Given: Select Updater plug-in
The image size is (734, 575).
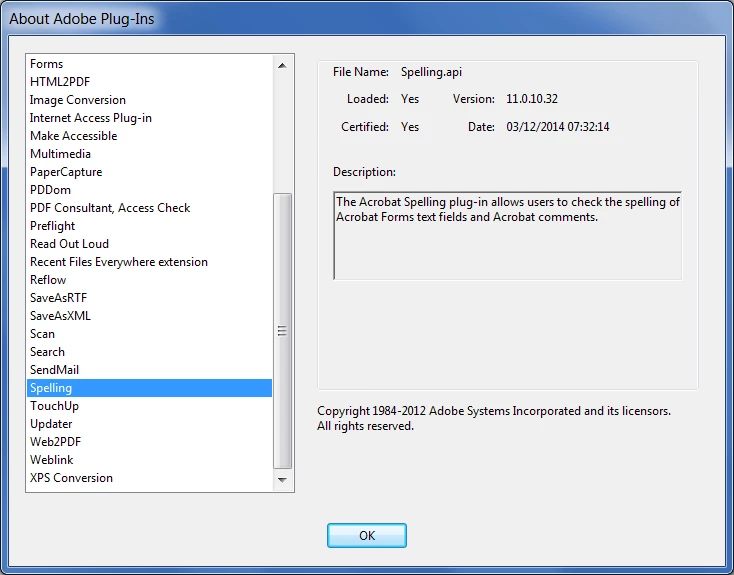Looking at the screenshot, I should tap(149, 424).
